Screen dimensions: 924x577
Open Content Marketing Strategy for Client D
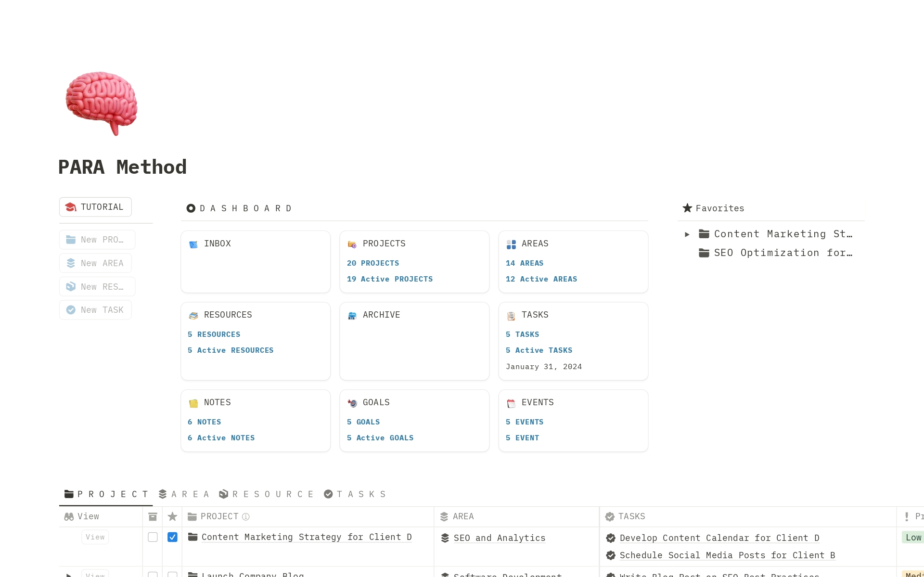307,537
